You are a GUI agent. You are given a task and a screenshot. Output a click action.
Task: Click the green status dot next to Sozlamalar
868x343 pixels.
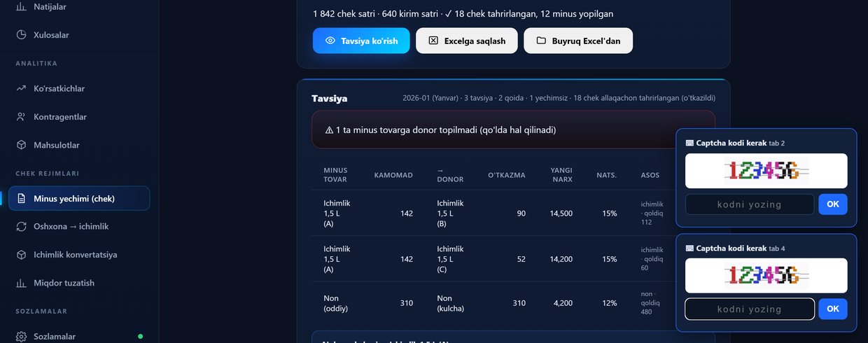pos(140,337)
